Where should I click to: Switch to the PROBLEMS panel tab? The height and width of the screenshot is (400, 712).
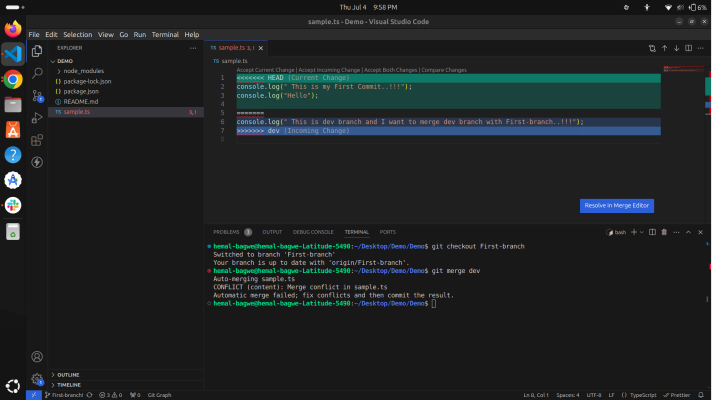[226, 232]
